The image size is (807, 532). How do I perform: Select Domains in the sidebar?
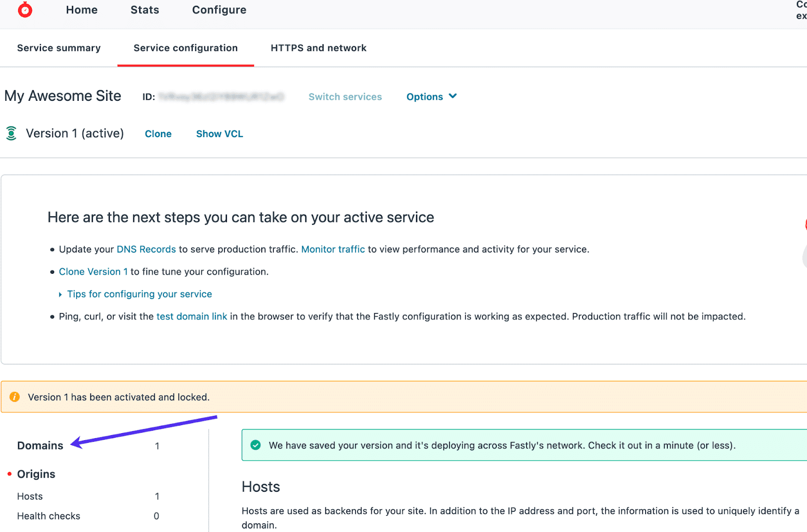[40, 445]
